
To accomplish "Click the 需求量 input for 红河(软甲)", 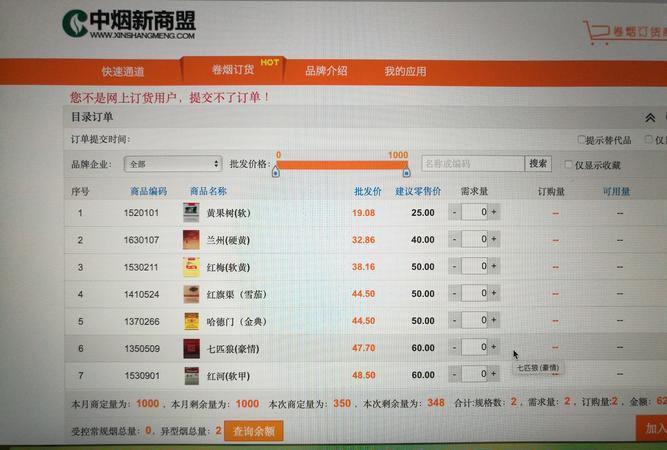I will tap(474, 374).
